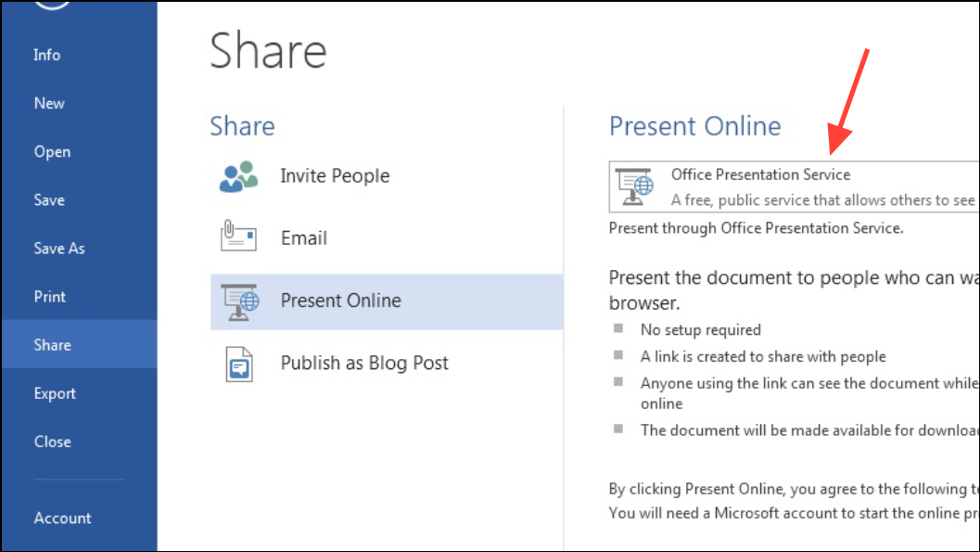Click Save in the backstage menu
This screenshot has height=552, width=980.
pyautogui.click(x=49, y=199)
